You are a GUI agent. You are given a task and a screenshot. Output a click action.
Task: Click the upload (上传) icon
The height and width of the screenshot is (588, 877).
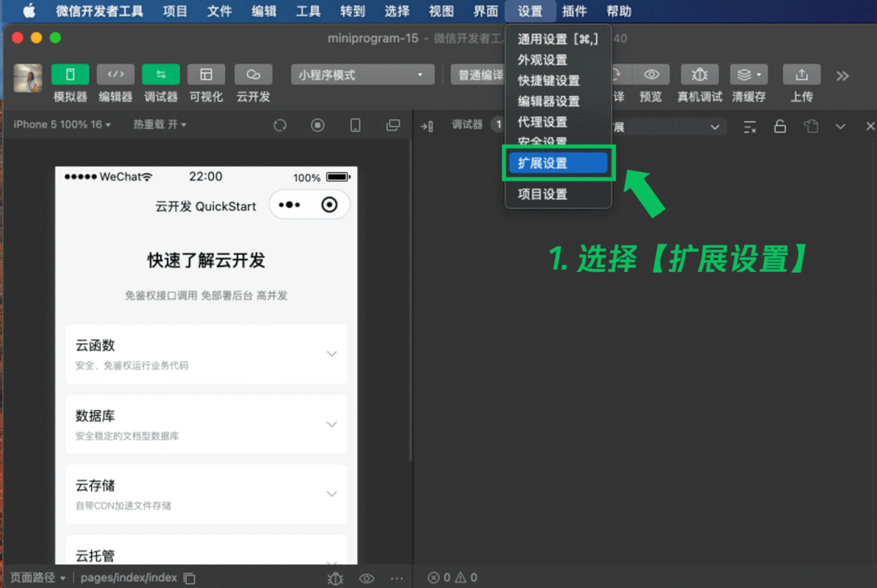click(x=801, y=75)
